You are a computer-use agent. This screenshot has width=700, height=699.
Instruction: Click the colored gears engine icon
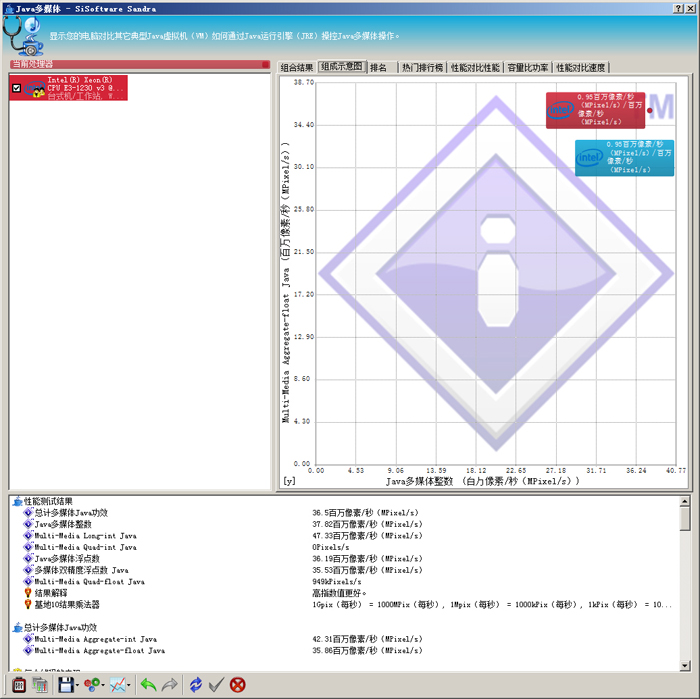[x=92, y=685]
